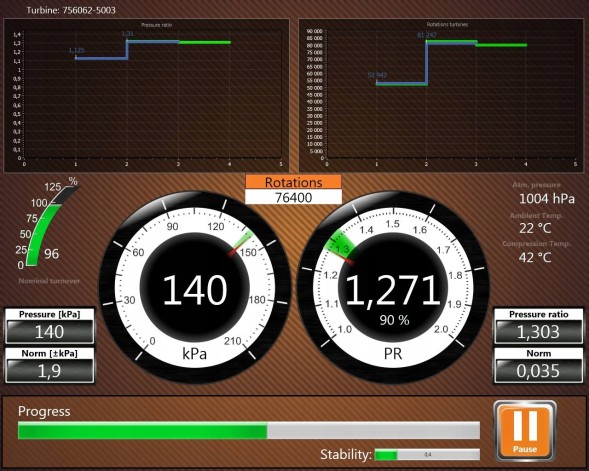Click the compression temperature 42 °C value
The image size is (589, 471).
535,257
